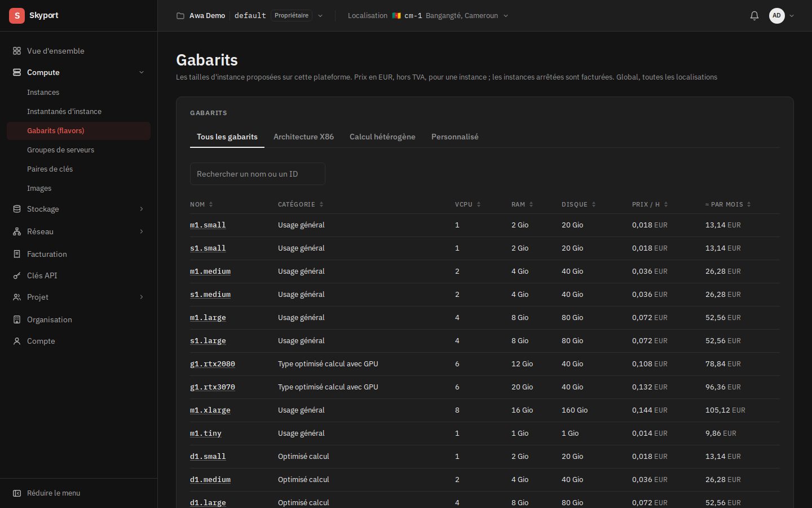The width and height of the screenshot is (812, 508).
Task: Open notifications bell
Action: [754, 16]
